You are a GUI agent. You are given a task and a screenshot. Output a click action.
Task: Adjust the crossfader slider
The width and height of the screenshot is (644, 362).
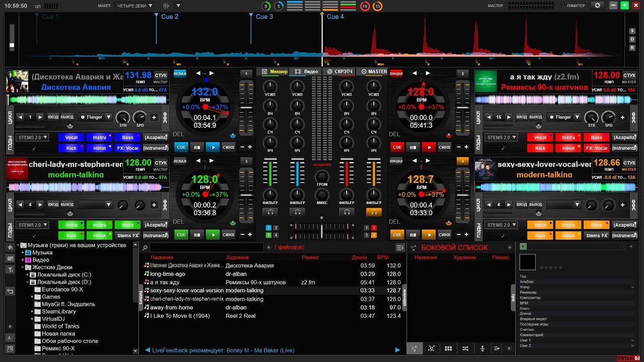(x=321, y=231)
